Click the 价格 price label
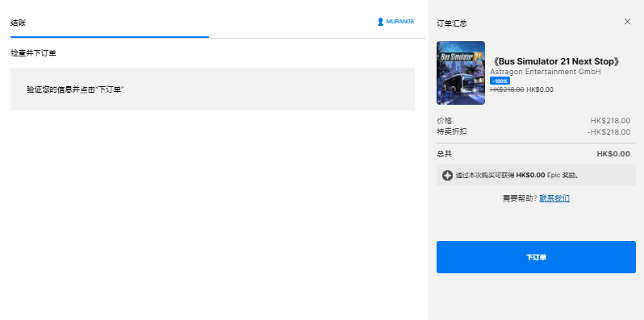 [x=445, y=121]
